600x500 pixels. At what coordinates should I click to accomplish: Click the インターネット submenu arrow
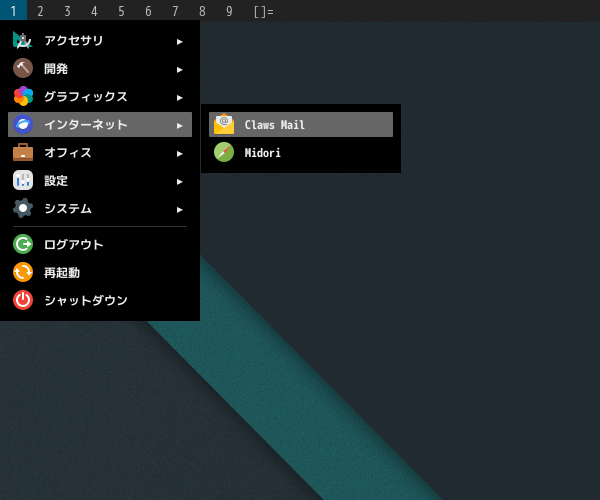click(179, 125)
